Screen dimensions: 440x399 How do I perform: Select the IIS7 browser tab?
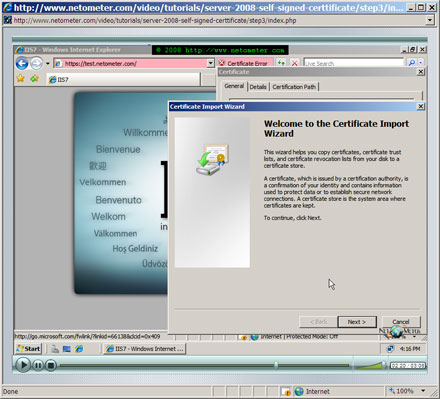123,80
